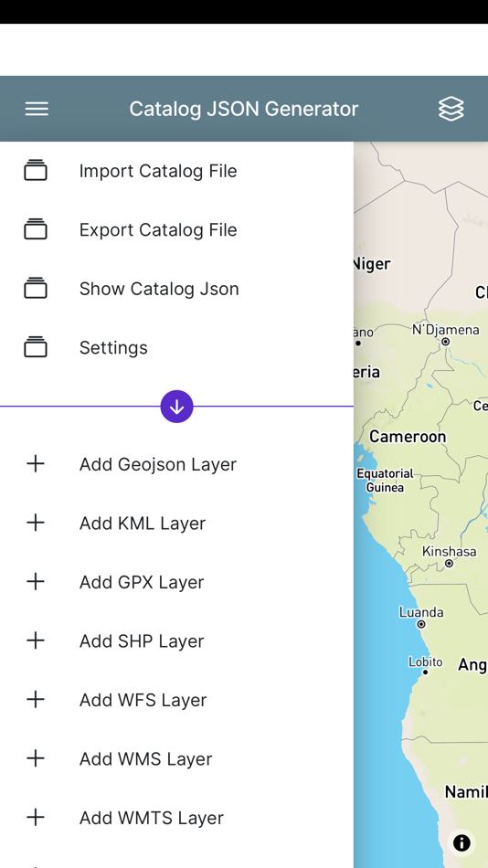The image size is (488, 868).
Task: Choose Add GPX Layer
Action: point(176,582)
